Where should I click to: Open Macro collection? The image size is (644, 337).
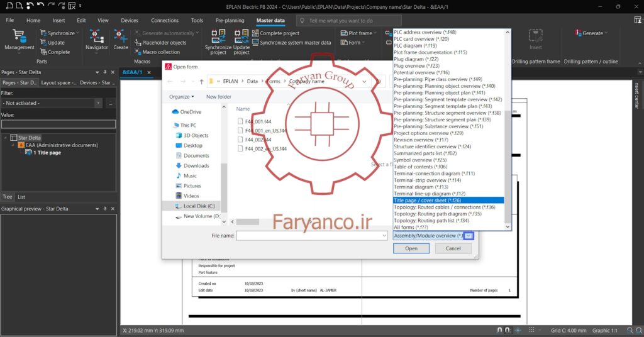[x=157, y=52]
